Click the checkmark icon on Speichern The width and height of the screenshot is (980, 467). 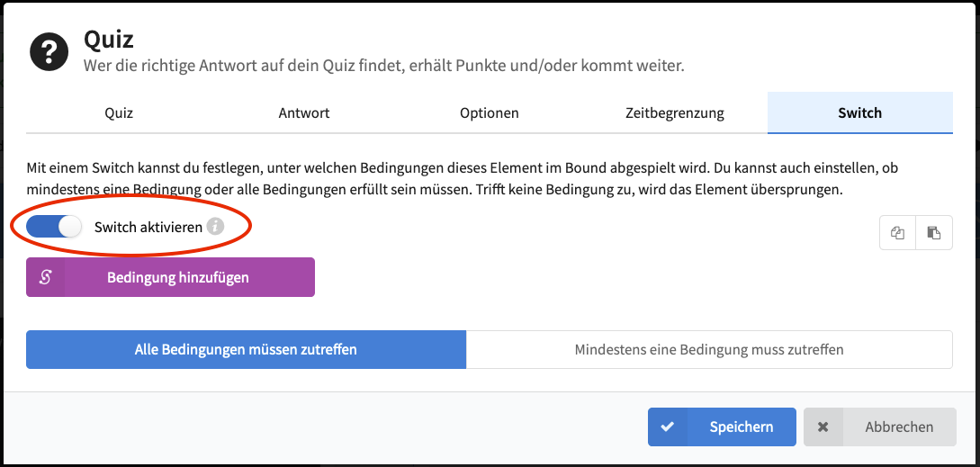(x=667, y=427)
